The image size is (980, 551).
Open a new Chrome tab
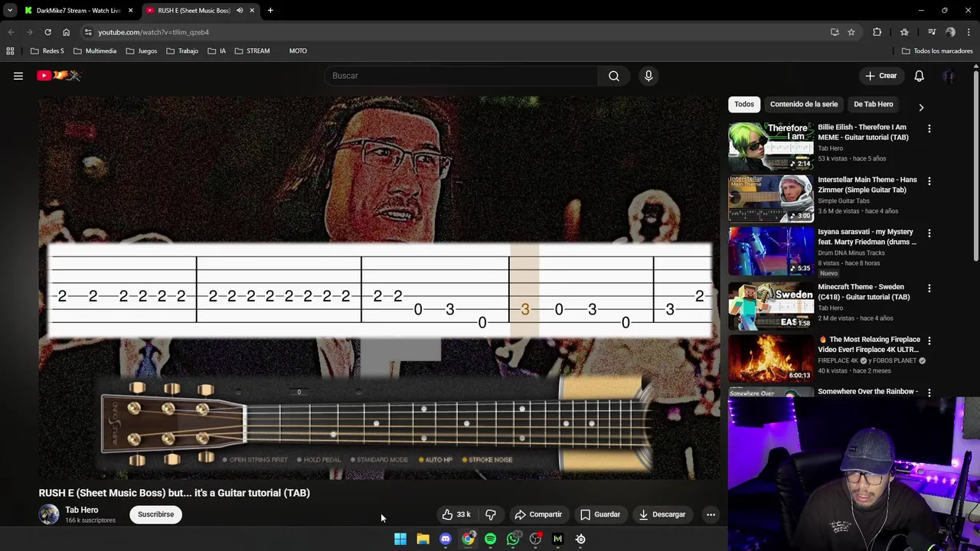coord(270,10)
